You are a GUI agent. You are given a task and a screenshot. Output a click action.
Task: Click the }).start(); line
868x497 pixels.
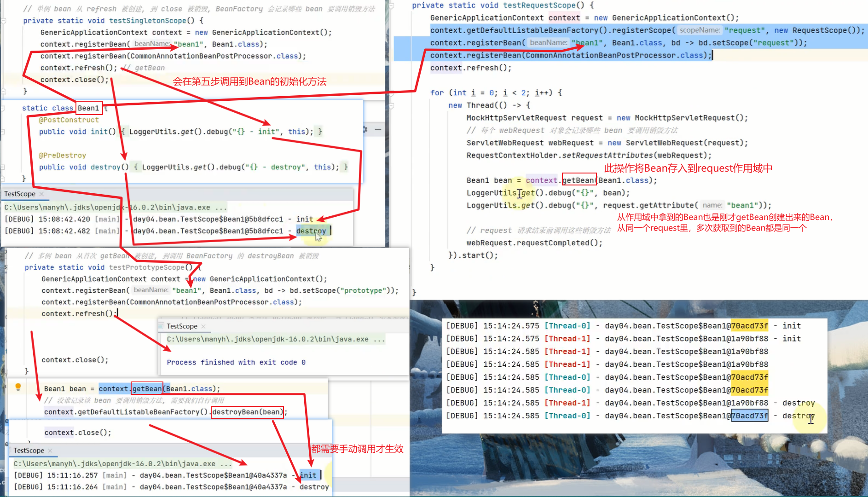[x=473, y=255]
